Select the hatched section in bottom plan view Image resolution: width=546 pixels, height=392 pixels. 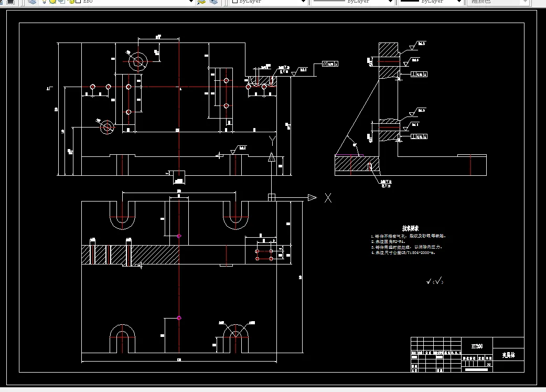131,255
